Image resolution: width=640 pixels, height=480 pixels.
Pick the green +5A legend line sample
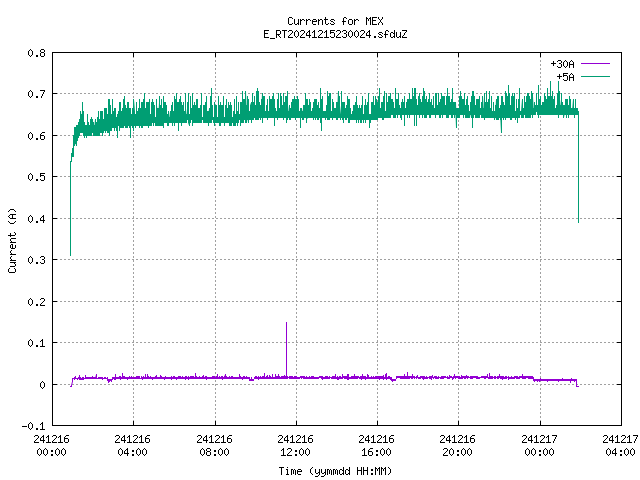596,76
